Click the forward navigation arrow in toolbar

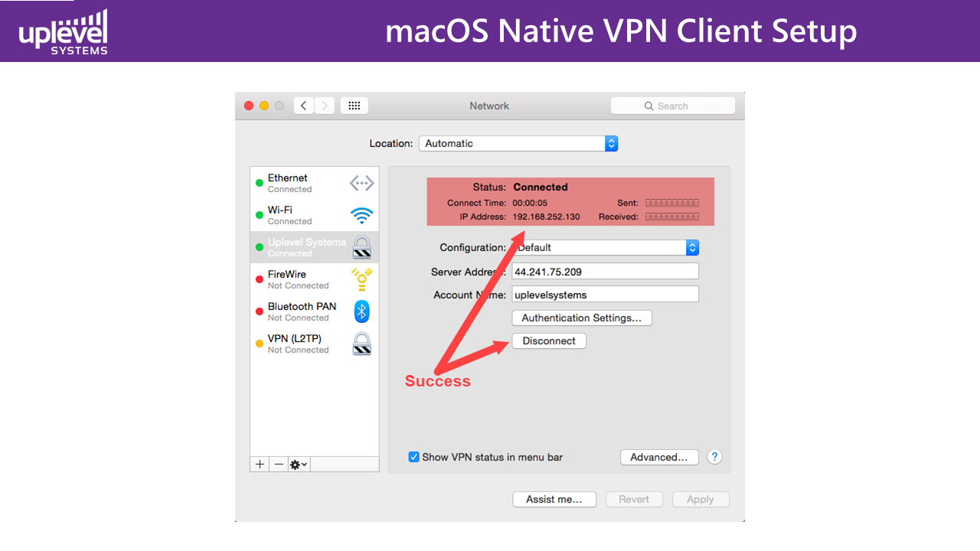point(325,106)
